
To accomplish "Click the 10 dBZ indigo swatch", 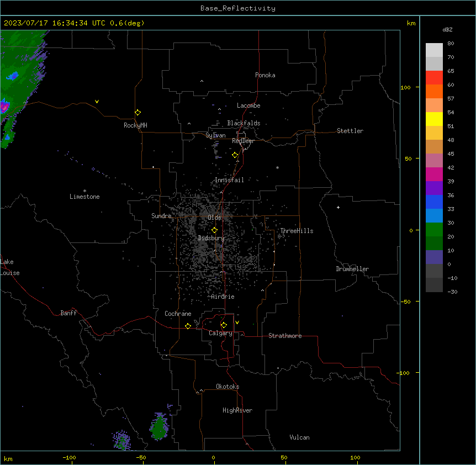I will point(434,257).
